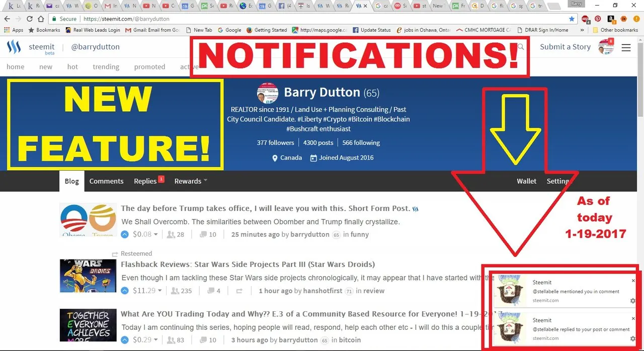Open the 10 comments on Trading post
Image resolution: width=644 pixels, height=351 pixels.
pyautogui.click(x=208, y=340)
